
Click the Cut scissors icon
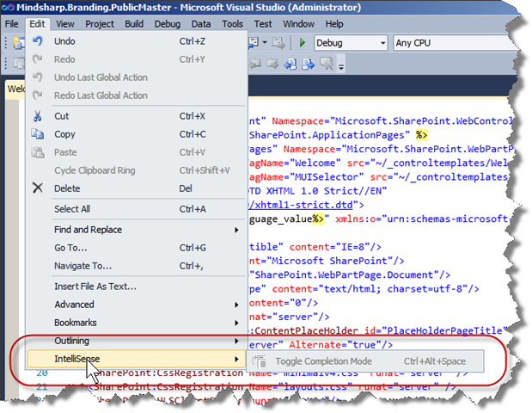coord(38,116)
